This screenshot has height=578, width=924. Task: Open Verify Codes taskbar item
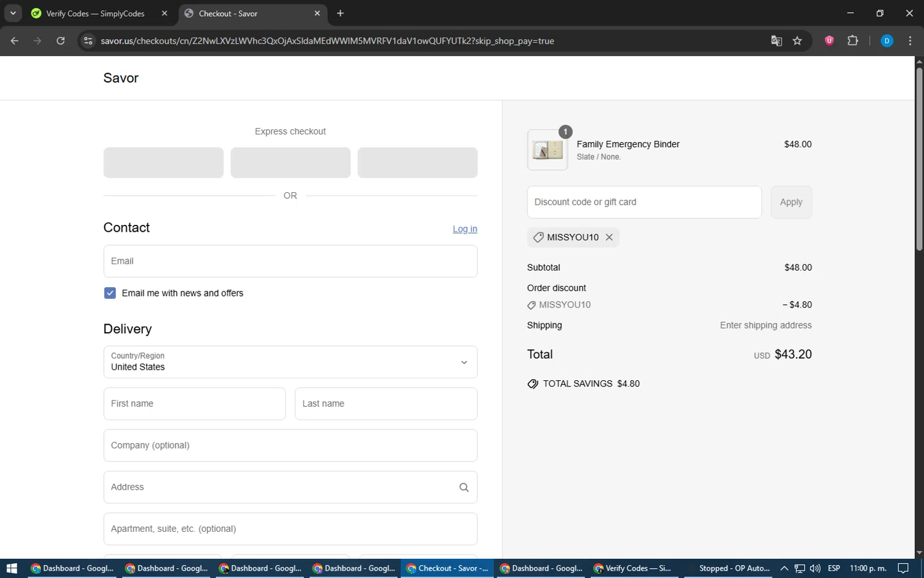coord(634,568)
